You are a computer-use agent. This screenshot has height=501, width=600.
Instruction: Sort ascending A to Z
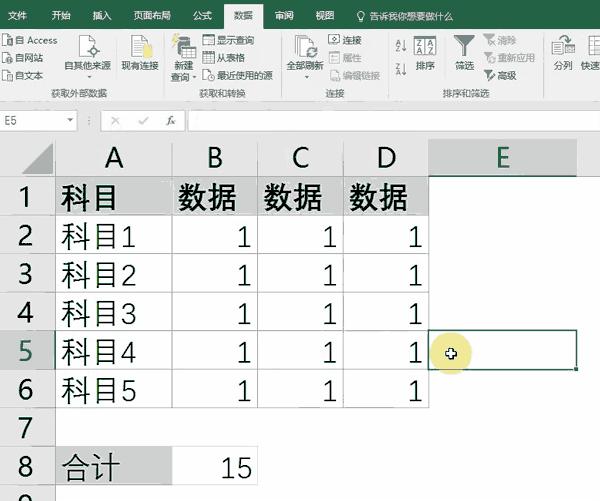tap(401, 46)
